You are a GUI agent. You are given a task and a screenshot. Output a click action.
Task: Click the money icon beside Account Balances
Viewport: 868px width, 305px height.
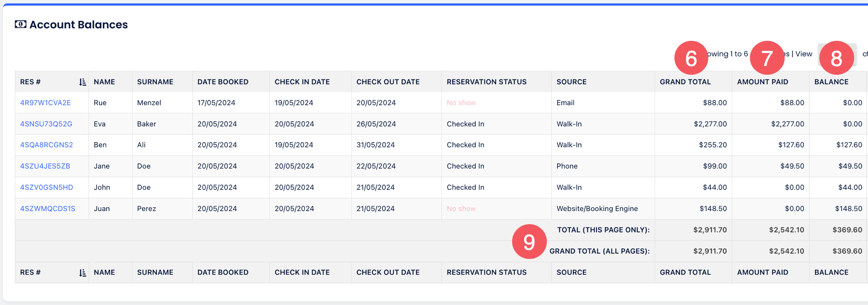(x=20, y=24)
